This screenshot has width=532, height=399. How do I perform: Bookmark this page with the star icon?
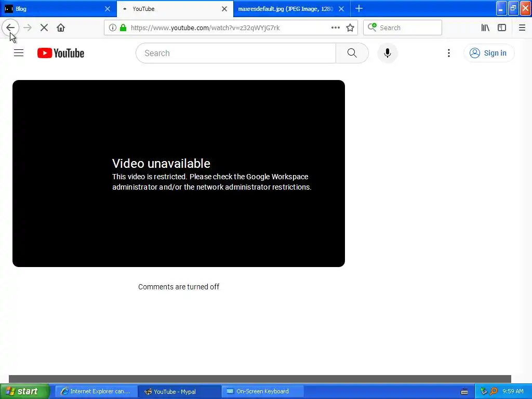350,28
